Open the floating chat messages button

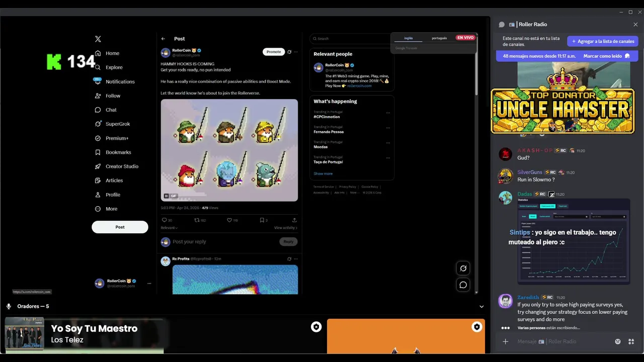(x=463, y=285)
